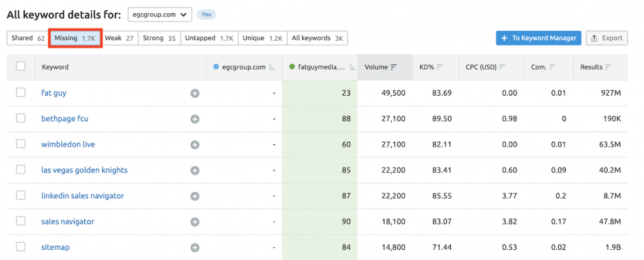This screenshot has height=260, width=644.
Task: Add 'fat guy' keyword via plus icon
Action: pyautogui.click(x=194, y=93)
